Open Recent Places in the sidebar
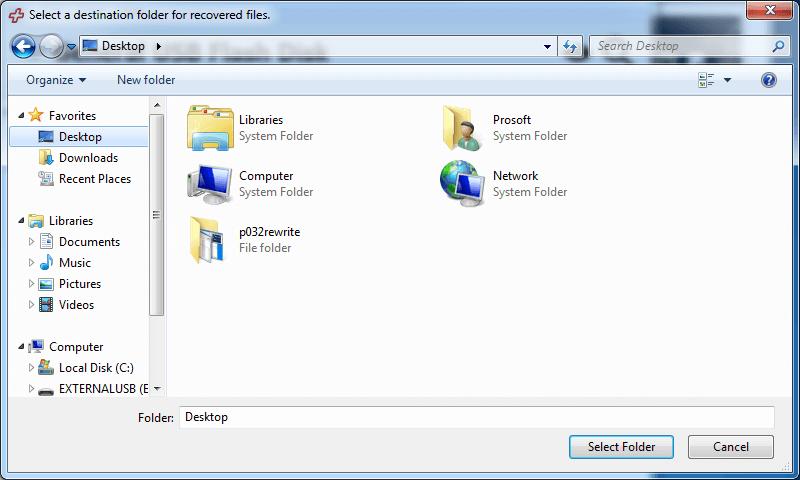This screenshot has height=480, width=800. (x=95, y=179)
